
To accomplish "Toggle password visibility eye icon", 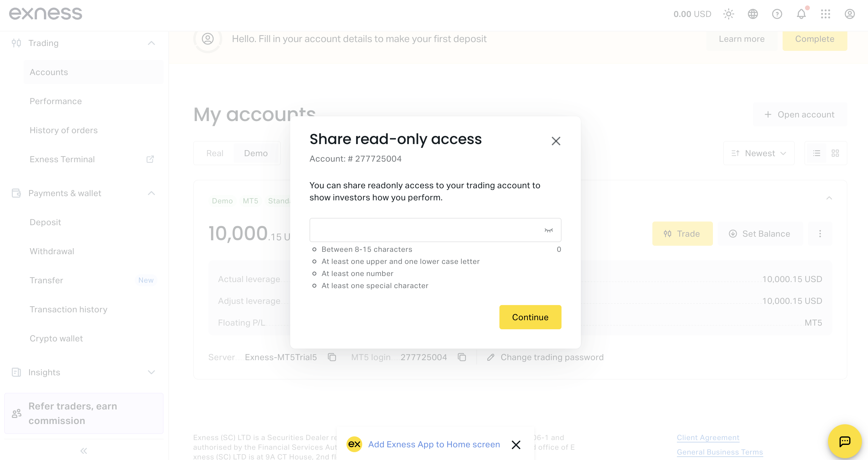I will [x=548, y=230].
